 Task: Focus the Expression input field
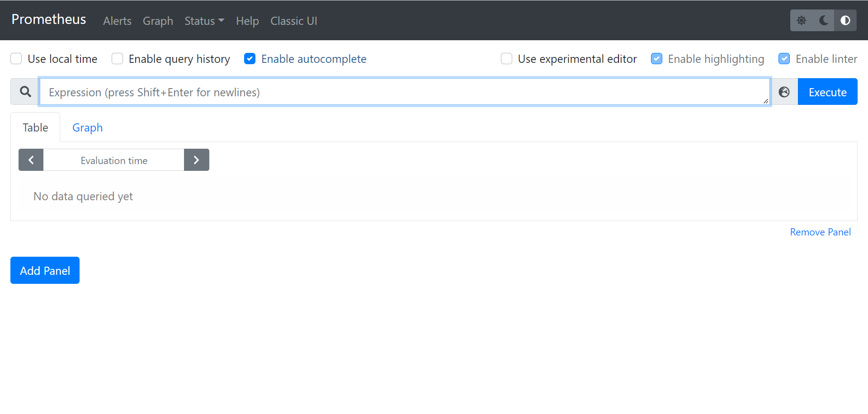405,92
